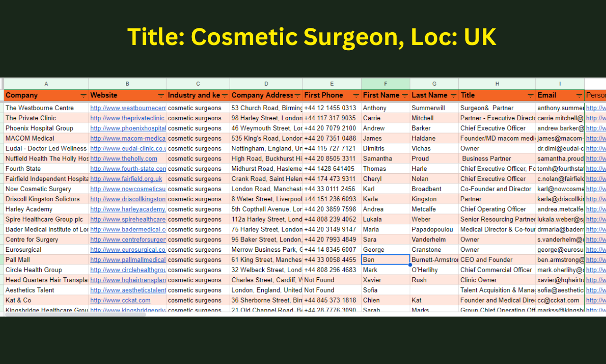The width and height of the screenshot is (606, 364).
Task: Click the Title column filter icon
Action: [530, 96]
